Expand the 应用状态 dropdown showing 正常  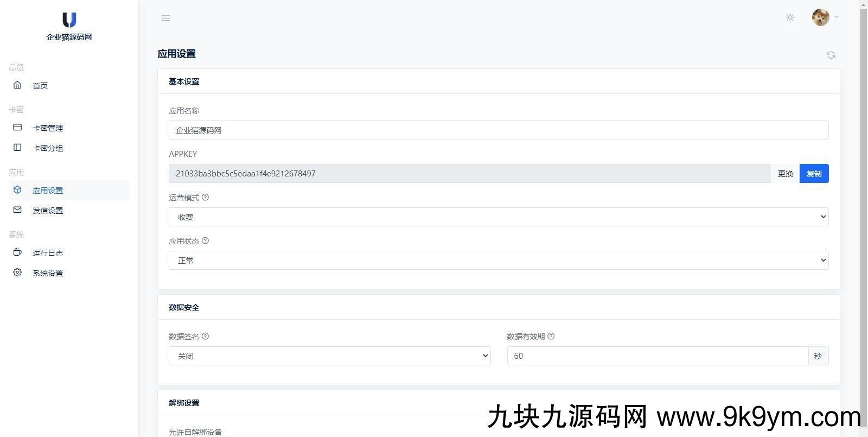498,261
